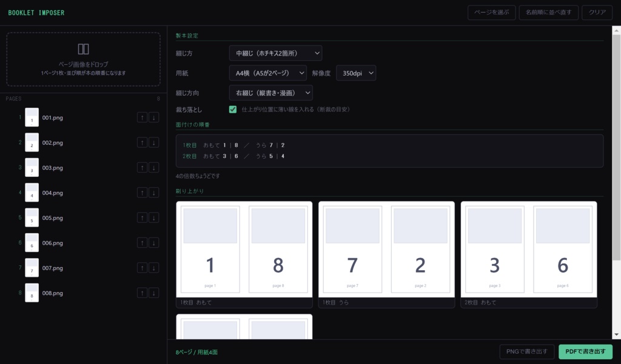Click the open-book icon in drop zone

point(83,49)
